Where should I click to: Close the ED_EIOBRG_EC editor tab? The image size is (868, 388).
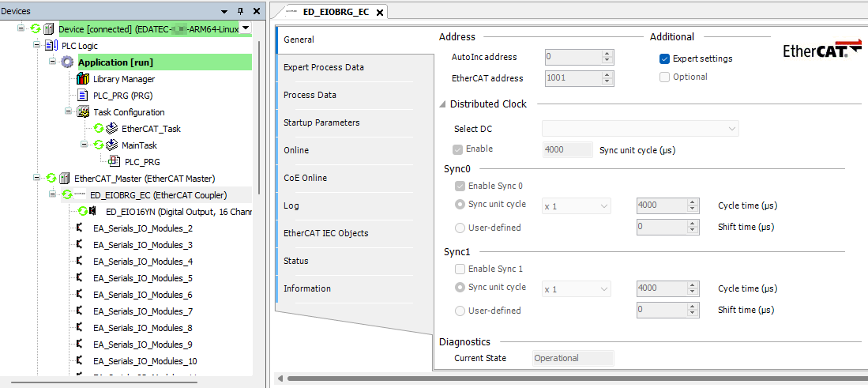[379, 13]
